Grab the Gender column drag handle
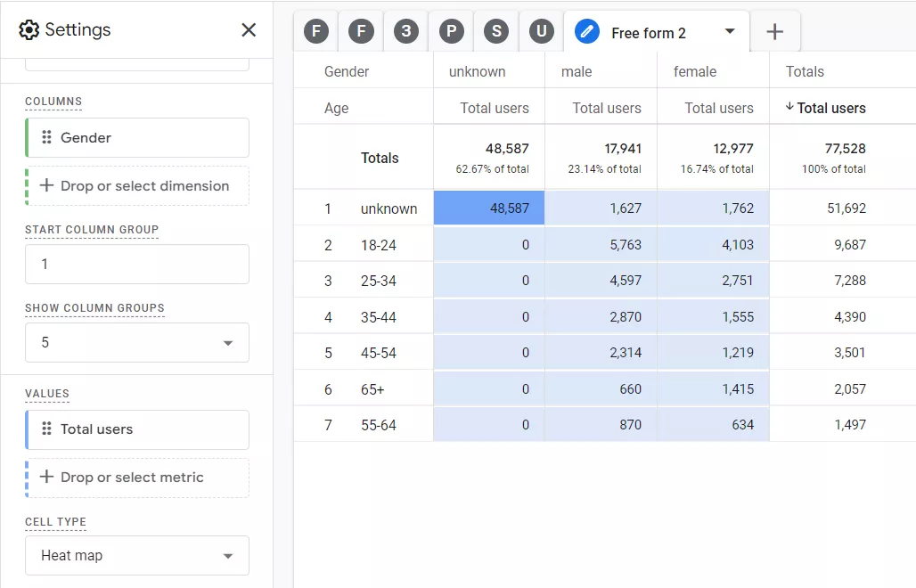Viewport: 916px width, 588px height. pos(46,137)
